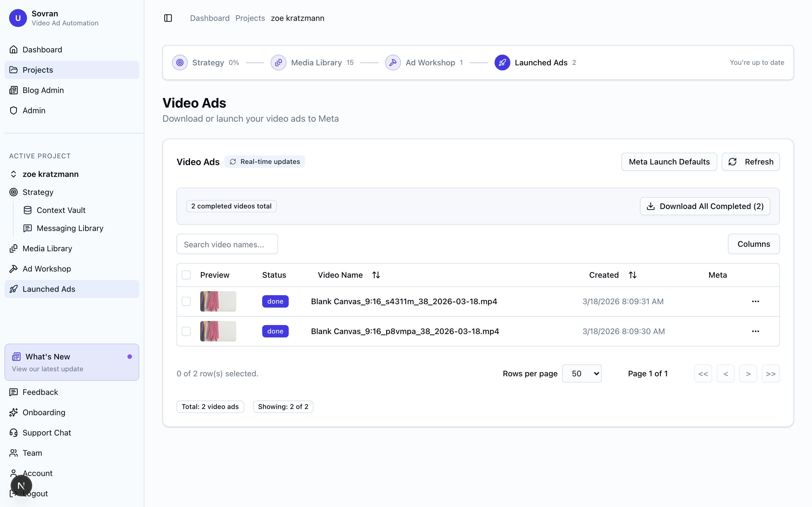Open the round N badge bottom-left
The height and width of the screenshot is (507, 812).
(x=21, y=486)
